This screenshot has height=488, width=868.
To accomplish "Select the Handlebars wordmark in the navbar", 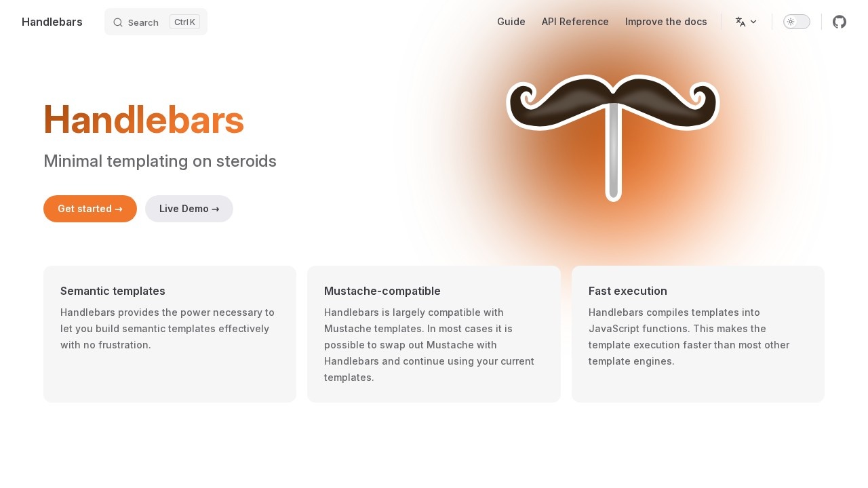I will 52,22.
